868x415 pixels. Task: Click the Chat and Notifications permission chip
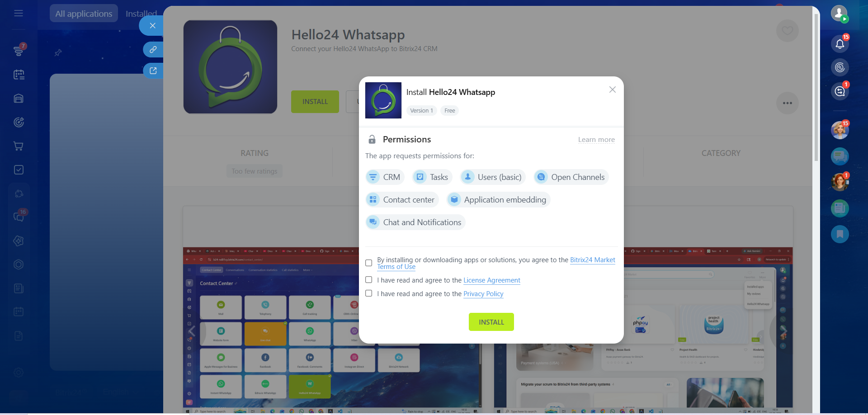[415, 222]
